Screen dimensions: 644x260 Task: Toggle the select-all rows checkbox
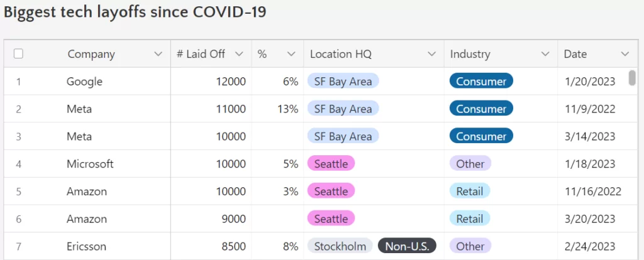[x=18, y=54]
